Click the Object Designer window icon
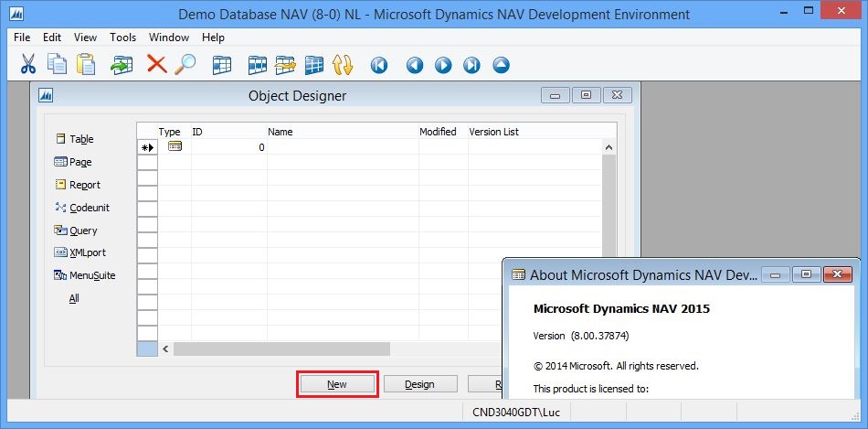This screenshot has height=429, width=868. click(x=46, y=95)
